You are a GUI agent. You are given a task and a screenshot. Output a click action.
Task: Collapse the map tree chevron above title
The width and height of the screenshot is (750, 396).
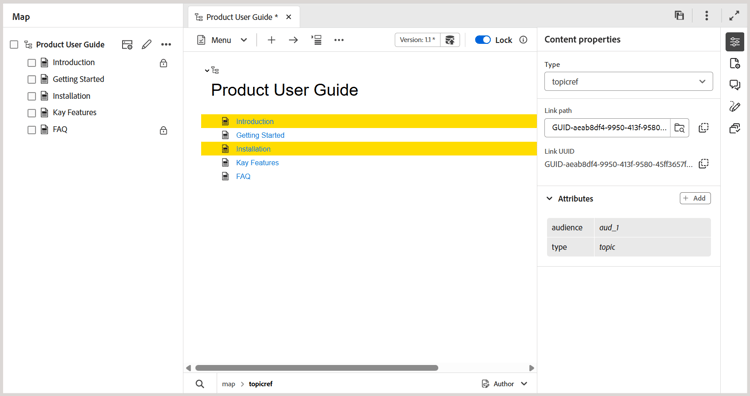[x=207, y=70]
